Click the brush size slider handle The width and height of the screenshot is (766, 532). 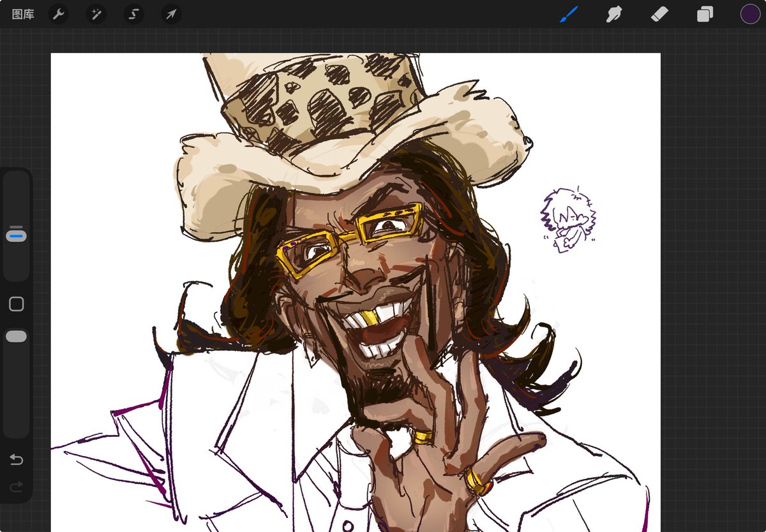(17, 236)
